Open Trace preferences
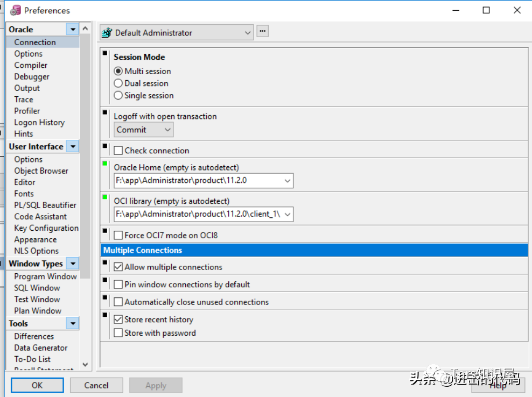The width and height of the screenshot is (532, 397). (23, 100)
